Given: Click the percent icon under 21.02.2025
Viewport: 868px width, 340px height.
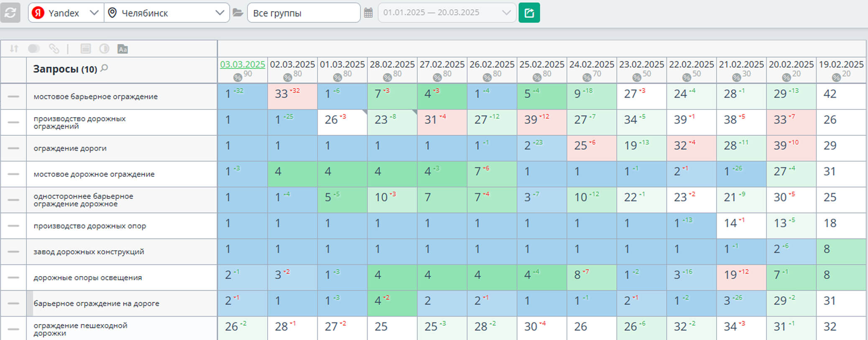Looking at the screenshot, I should (x=736, y=77).
